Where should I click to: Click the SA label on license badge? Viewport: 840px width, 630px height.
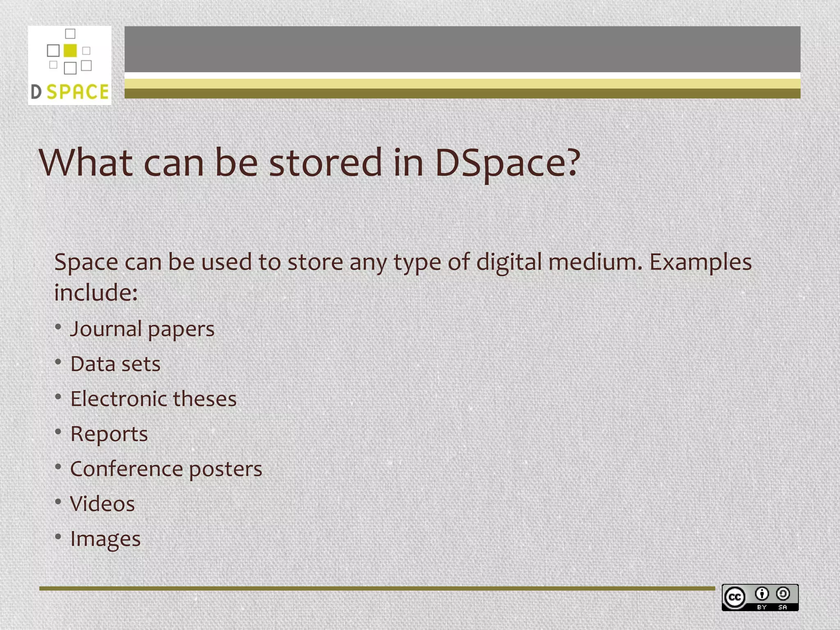[783, 607]
